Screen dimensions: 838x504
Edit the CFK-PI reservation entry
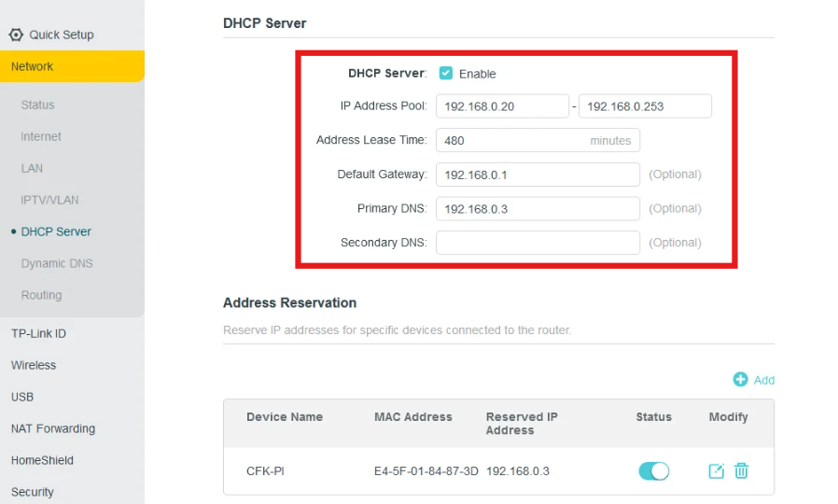click(716, 471)
